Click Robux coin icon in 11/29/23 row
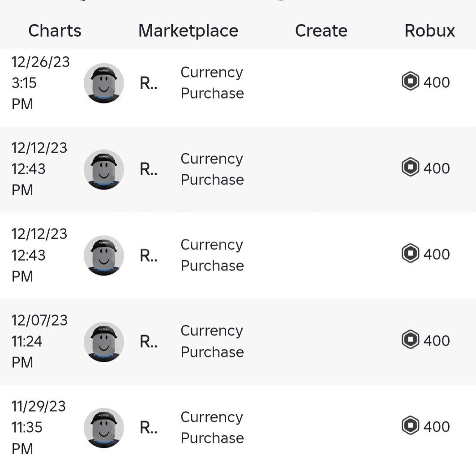The height and width of the screenshot is (464, 476). pos(410,426)
